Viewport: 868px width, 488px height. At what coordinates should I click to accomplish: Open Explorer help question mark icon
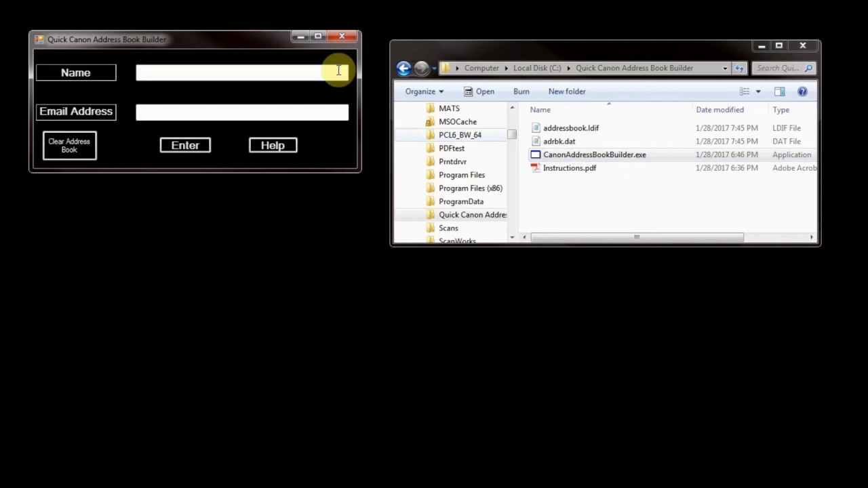[802, 91]
